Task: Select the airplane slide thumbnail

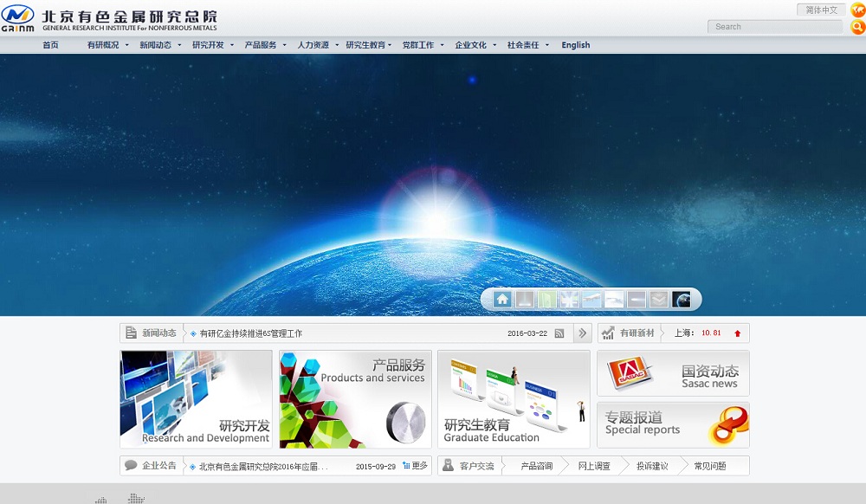Action: pyautogui.click(x=591, y=300)
